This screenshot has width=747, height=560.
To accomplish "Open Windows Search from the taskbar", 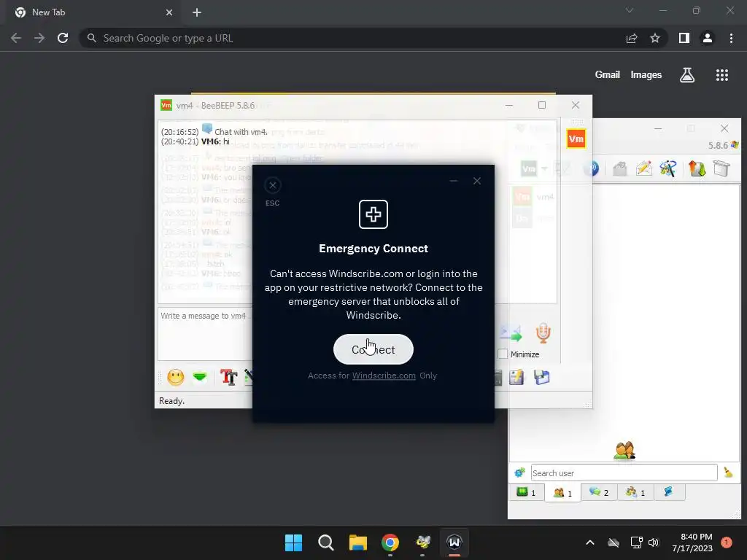I will (x=326, y=542).
